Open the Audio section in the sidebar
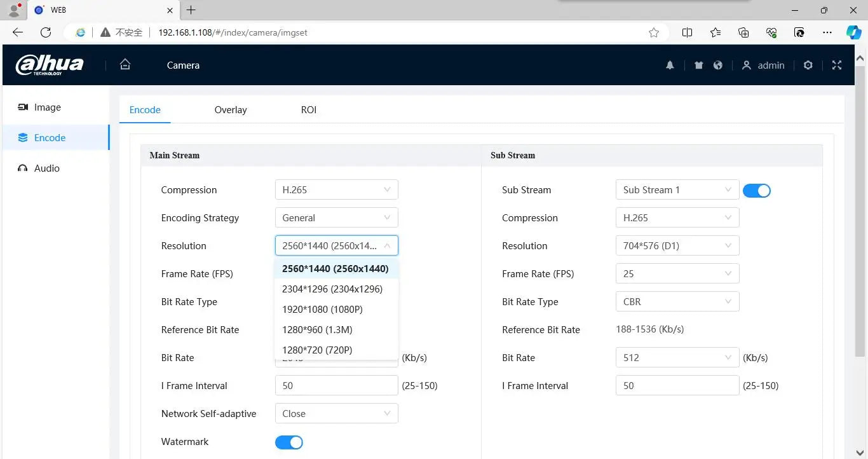The width and height of the screenshot is (868, 459). click(x=55, y=168)
